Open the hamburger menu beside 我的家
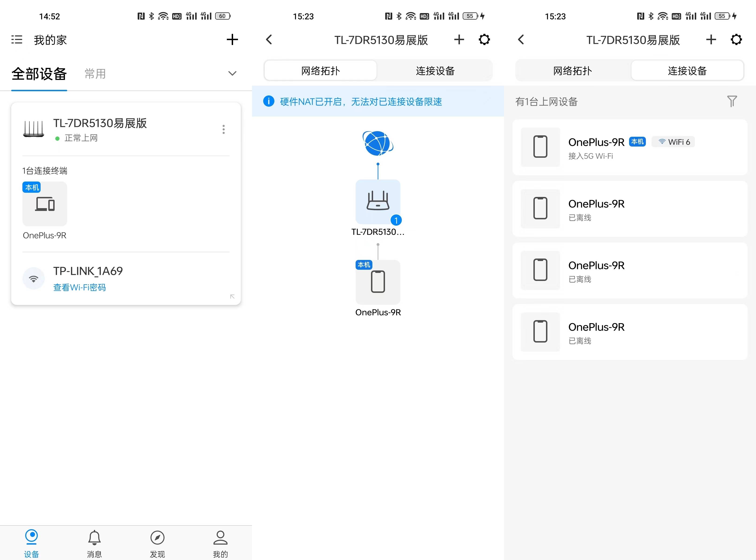 pos(17,40)
